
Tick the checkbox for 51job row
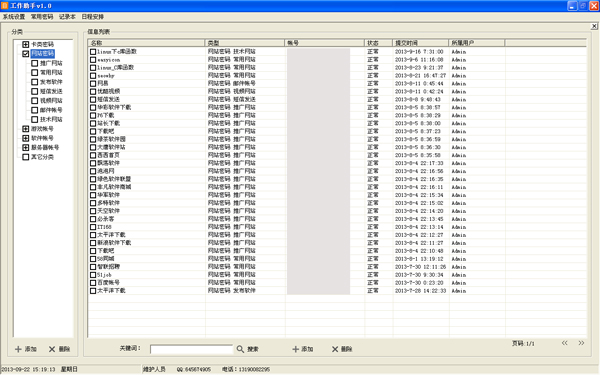[x=93, y=275]
